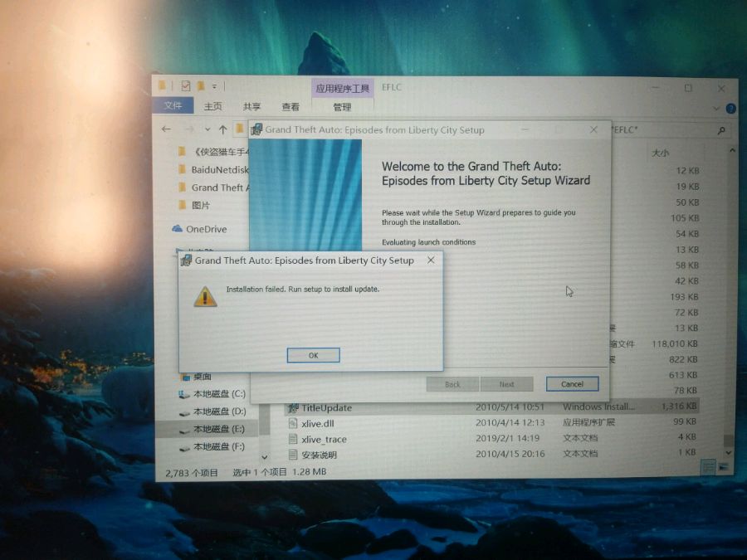
Task: Click file list scrollbar down arrow
Action: click(x=729, y=452)
